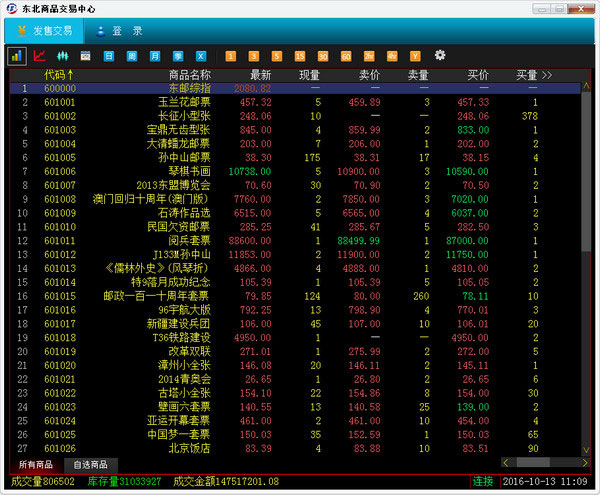Image resolution: width=600 pixels, height=495 pixels.
Task: Select the daily (日) period icon
Action: 109,56
